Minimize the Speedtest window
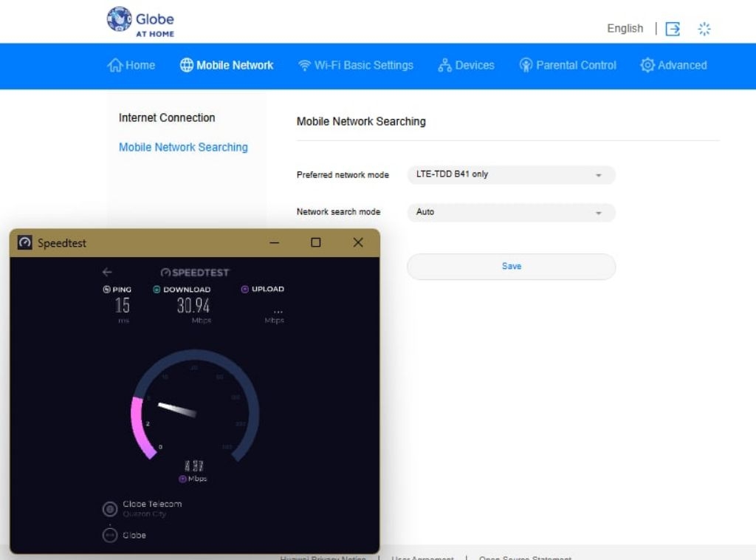This screenshot has width=756, height=560. tap(275, 242)
